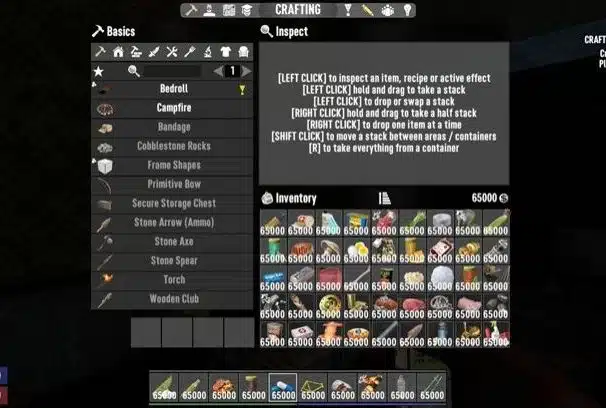Go to previous recipe page arrow

(x=218, y=71)
